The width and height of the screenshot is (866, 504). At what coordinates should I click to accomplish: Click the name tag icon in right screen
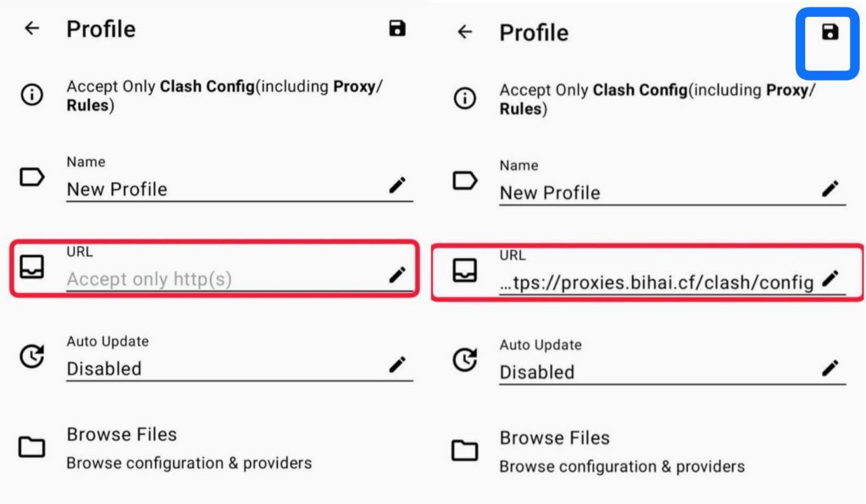[464, 181]
